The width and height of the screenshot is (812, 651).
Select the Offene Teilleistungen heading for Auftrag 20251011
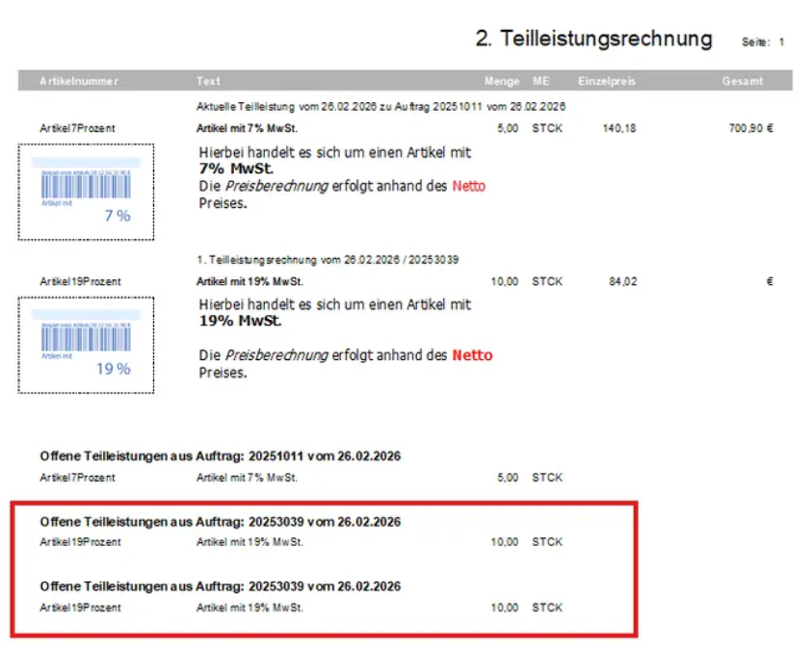(220, 456)
